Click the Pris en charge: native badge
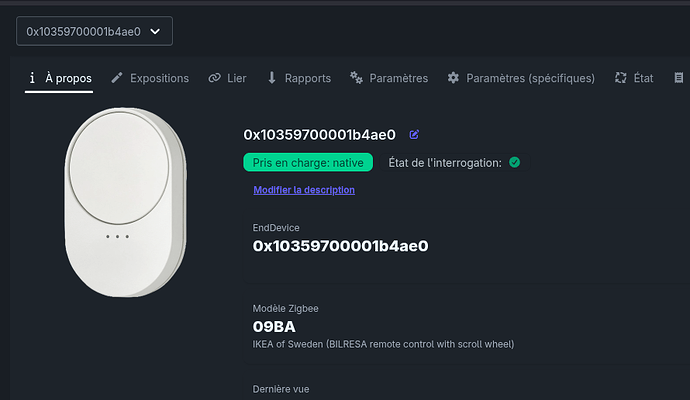The height and width of the screenshot is (400, 690). click(x=308, y=162)
